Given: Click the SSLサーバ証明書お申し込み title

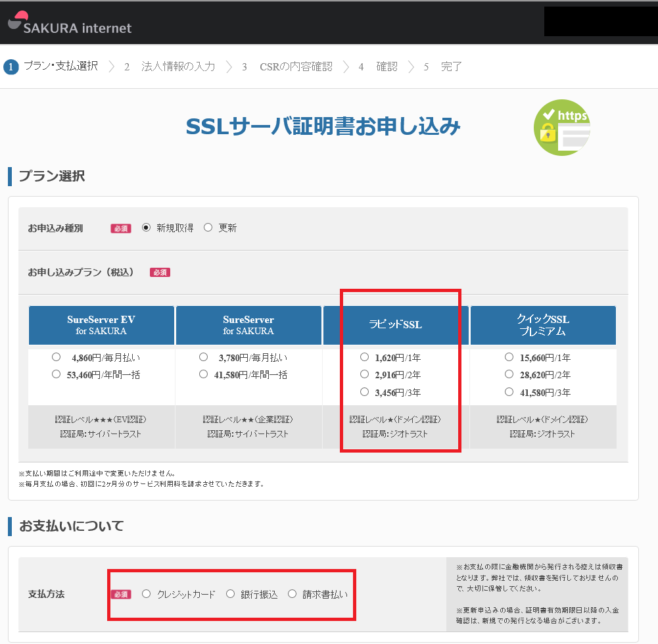Looking at the screenshot, I should pyautogui.click(x=323, y=126).
